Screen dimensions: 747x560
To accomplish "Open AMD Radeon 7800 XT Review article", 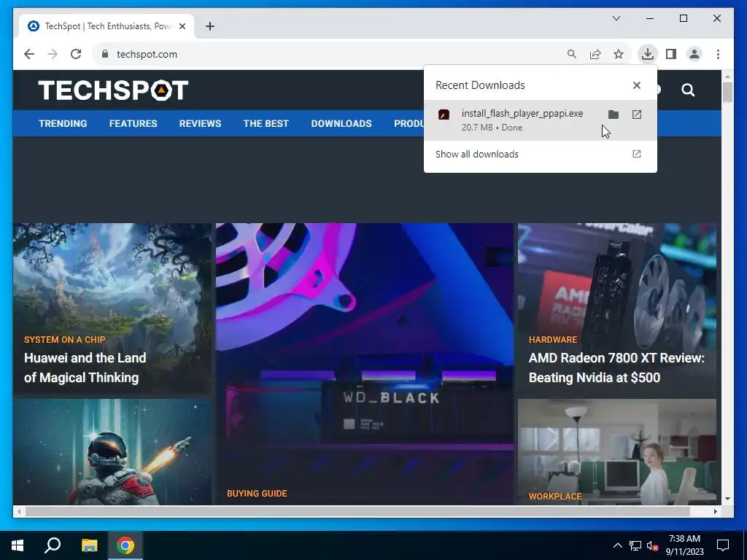I will tap(616, 367).
